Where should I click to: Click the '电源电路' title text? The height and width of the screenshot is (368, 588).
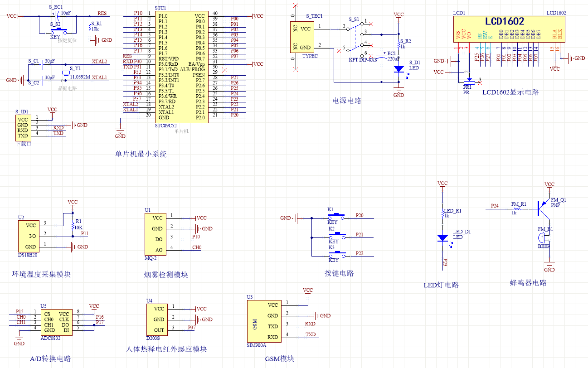347,101
